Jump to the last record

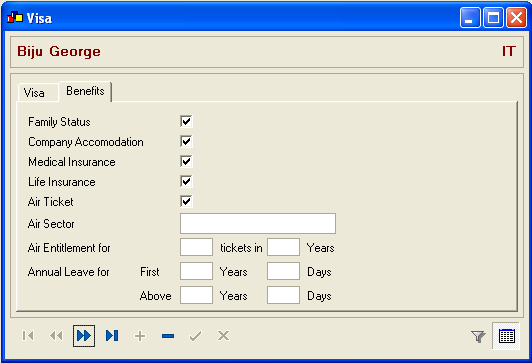pos(112,336)
